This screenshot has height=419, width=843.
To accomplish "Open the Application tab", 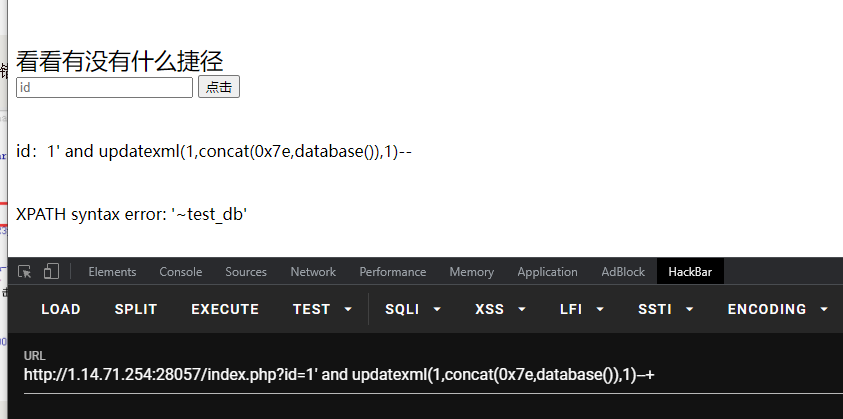I will click(x=547, y=272).
